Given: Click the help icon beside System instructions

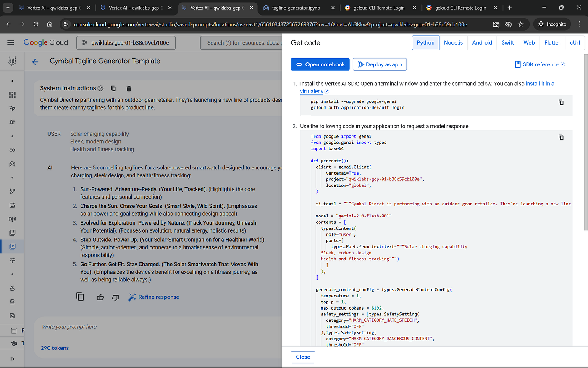Looking at the screenshot, I should 100,88.
